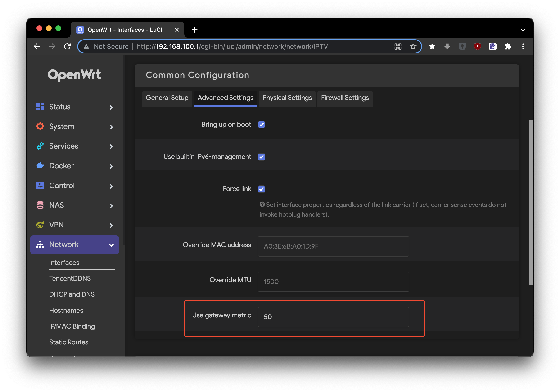Click the NAS disk stack icon
Screen dimensions: 560x392
click(x=40, y=205)
